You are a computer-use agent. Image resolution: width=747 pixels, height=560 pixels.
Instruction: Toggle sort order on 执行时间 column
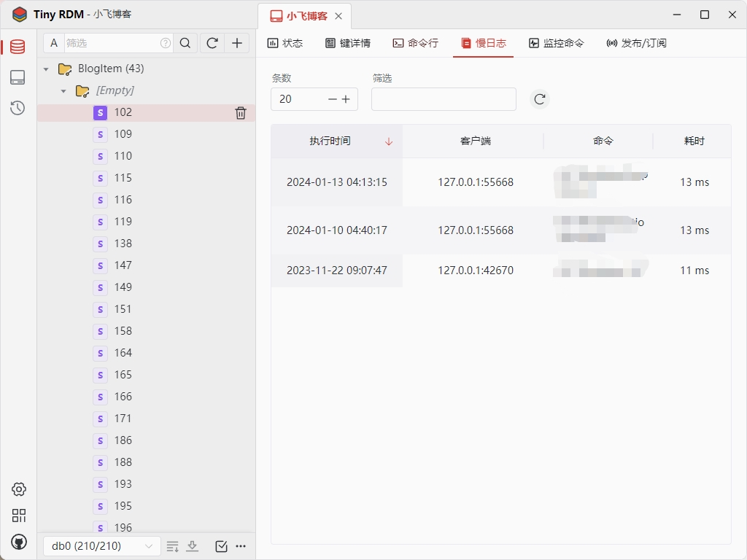pos(388,141)
